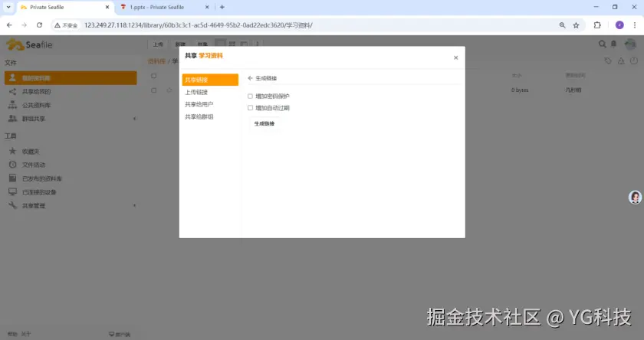This screenshot has height=340, width=644.
Task: Open the notifications bell
Action: coord(613,44)
